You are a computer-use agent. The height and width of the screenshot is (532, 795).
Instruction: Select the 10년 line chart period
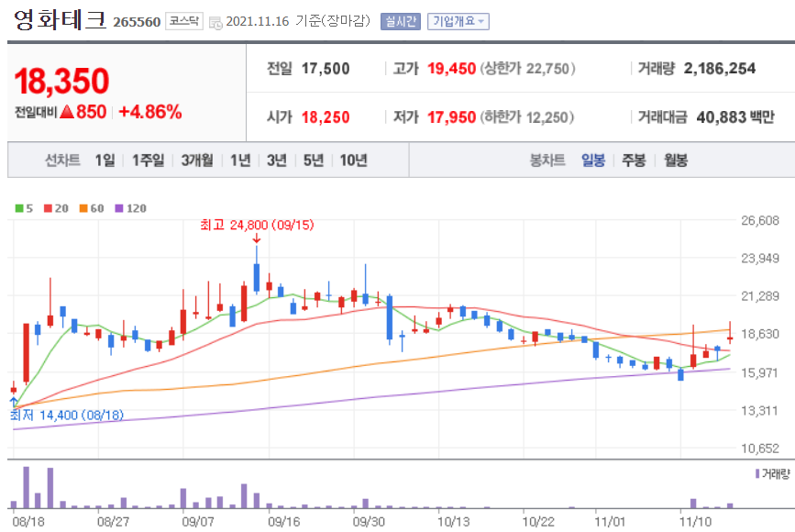tap(353, 161)
